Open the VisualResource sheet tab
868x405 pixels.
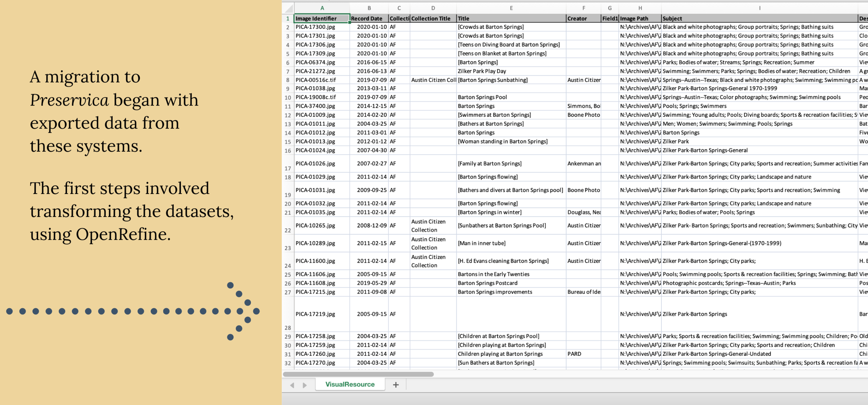pyautogui.click(x=350, y=384)
